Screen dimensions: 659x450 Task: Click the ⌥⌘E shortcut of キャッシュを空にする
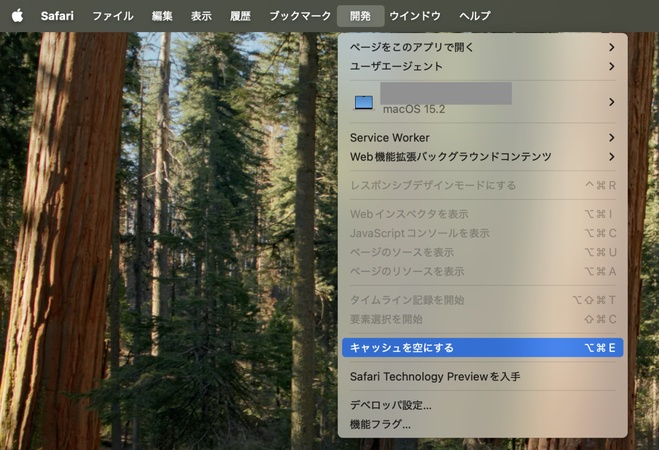click(600, 348)
